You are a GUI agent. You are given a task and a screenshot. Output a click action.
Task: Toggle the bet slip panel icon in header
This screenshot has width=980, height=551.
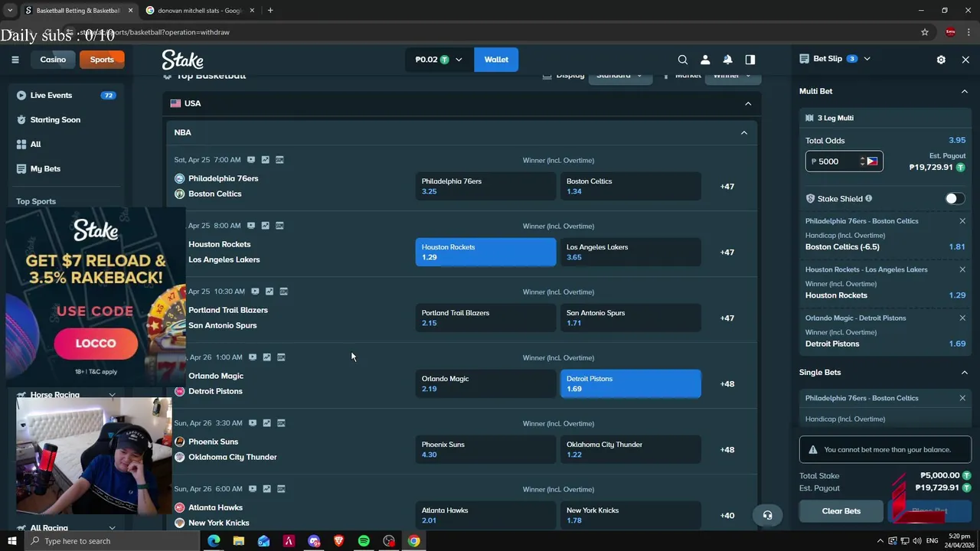(x=750, y=60)
